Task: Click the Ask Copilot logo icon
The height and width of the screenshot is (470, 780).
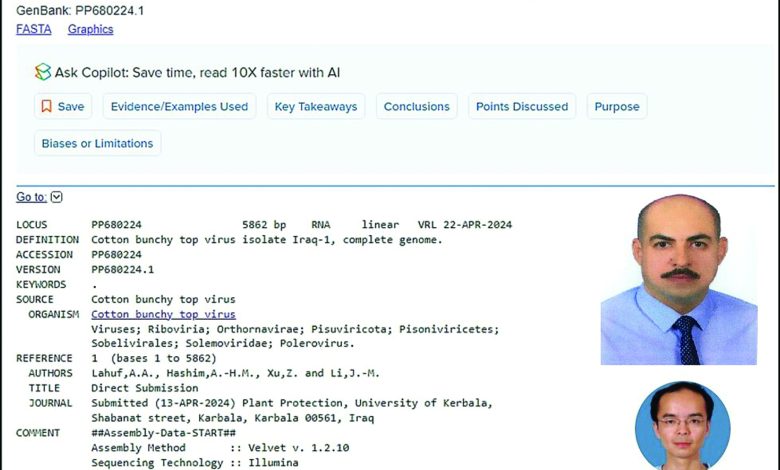Action: pyautogui.click(x=42, y=72)
